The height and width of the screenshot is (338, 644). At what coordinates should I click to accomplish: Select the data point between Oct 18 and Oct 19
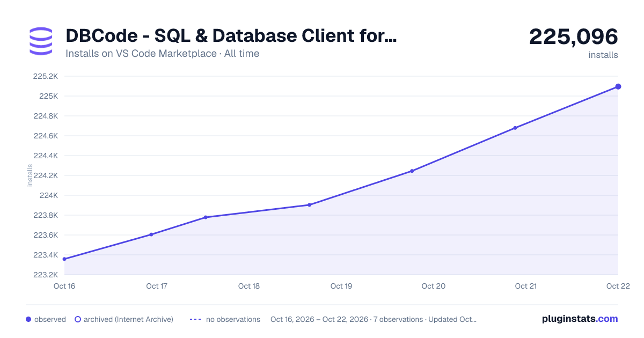point(310,205)
